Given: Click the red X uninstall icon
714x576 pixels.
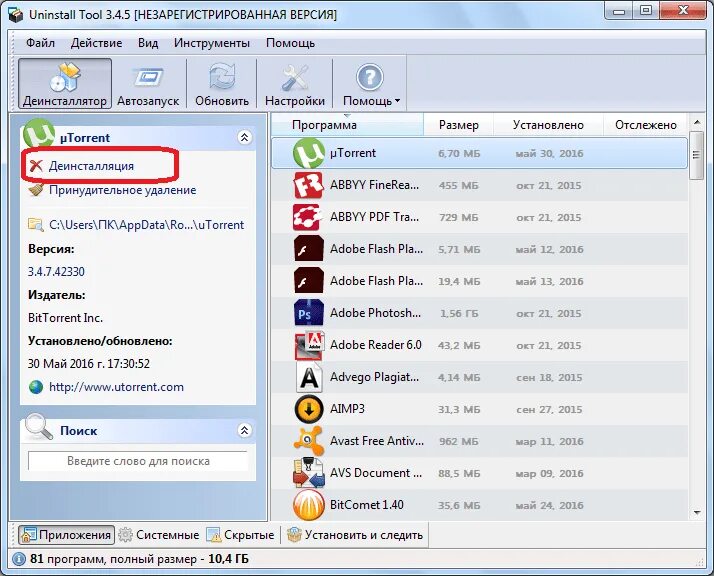Looking at the screenshot, I should click(x=36, y=166).
